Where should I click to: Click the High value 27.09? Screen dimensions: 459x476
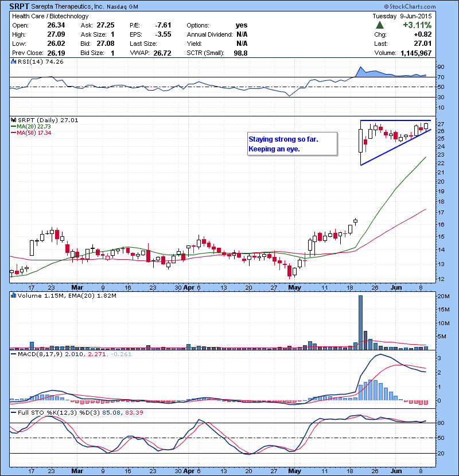(x=56, y=34)
